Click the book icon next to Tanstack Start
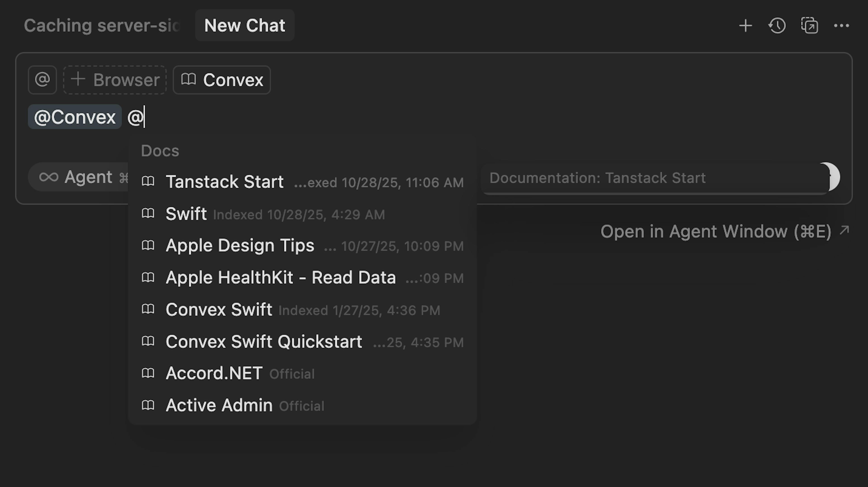 pos(148,181)
